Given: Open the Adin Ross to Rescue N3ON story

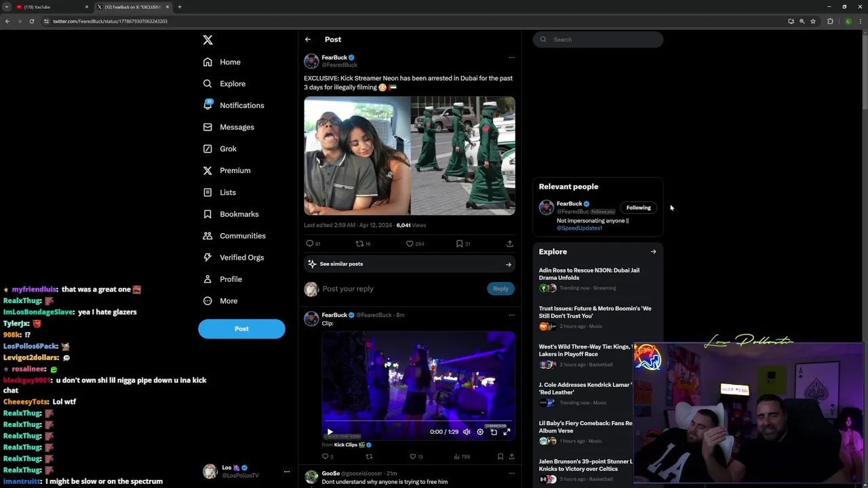Looking at the screenshot, I should pos(589,274).
